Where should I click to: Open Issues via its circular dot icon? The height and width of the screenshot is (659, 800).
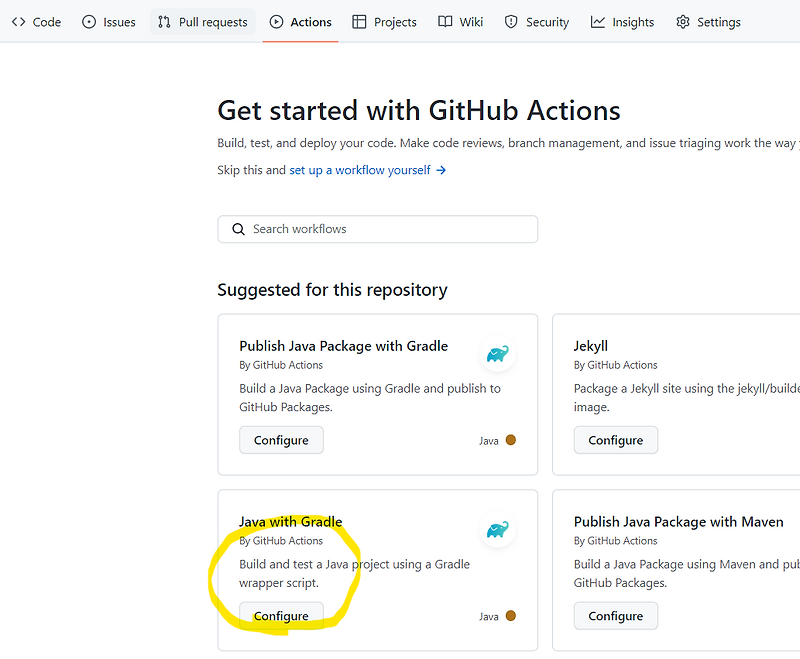(87, 21)
